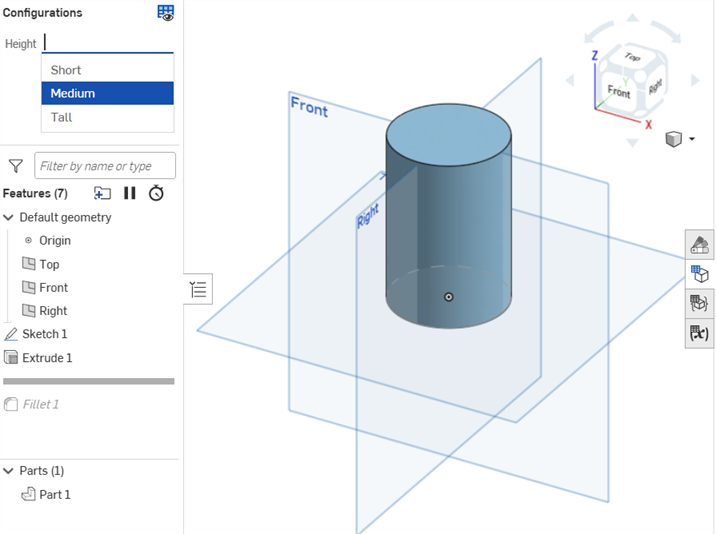Open the configuration panel cube icon
Image resolution: width=716 pixels, height=534 pixels.
699,274
